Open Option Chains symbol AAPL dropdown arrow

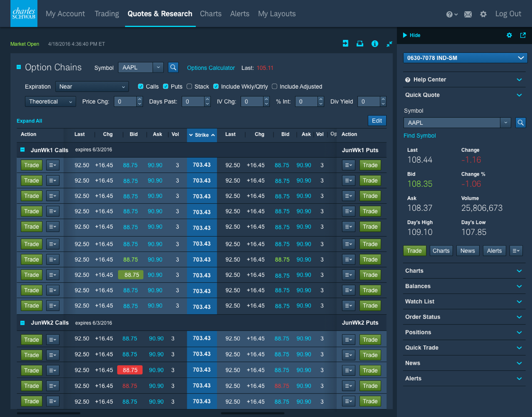[158, 67]
